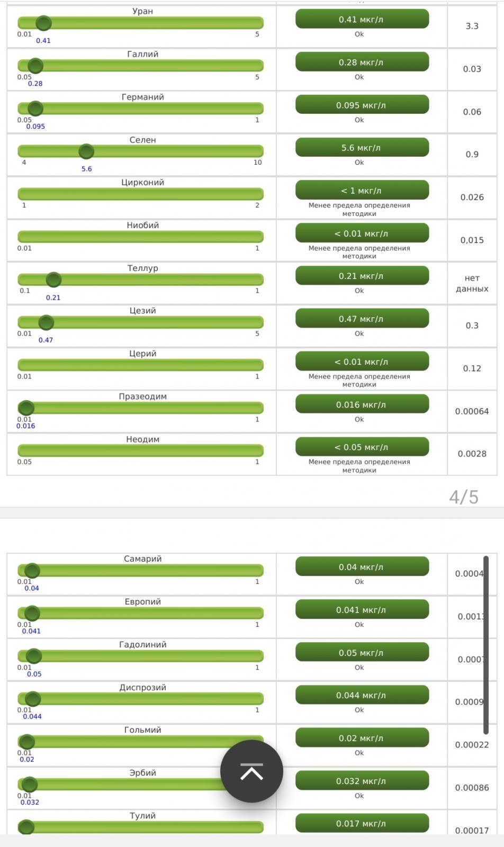Click the Гадолиний slider handle
Screen dimensions: 504x847
[34, 656]
